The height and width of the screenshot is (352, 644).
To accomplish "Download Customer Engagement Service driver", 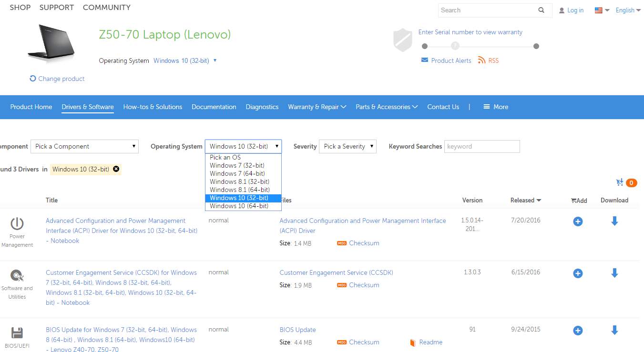I will tap(614, 273).
